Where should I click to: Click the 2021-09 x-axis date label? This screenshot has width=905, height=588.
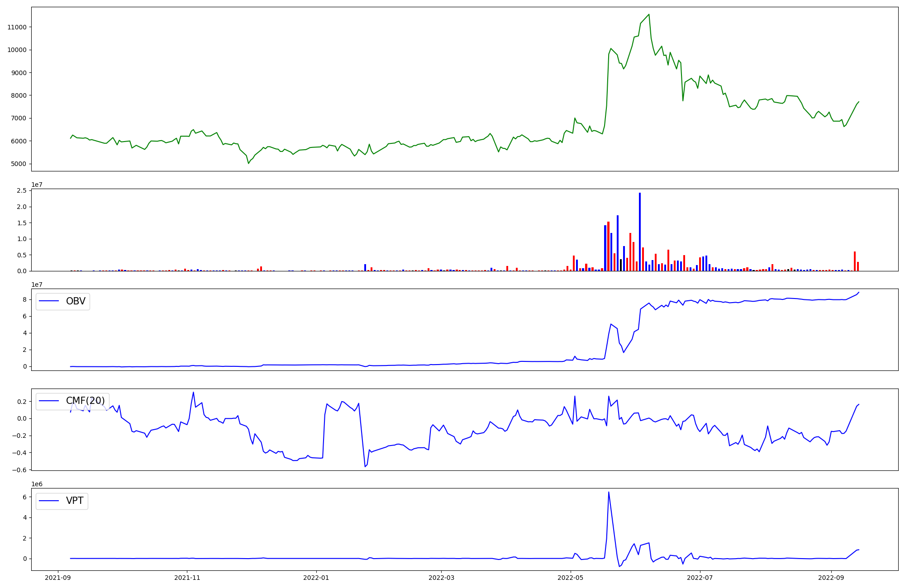[x=57, y=578]
